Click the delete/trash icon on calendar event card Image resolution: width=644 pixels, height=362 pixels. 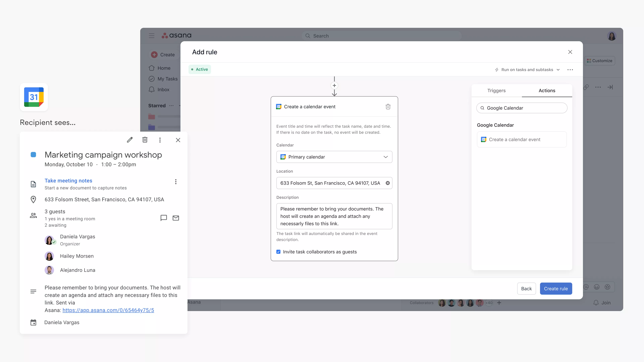click(x=388, y=107)
